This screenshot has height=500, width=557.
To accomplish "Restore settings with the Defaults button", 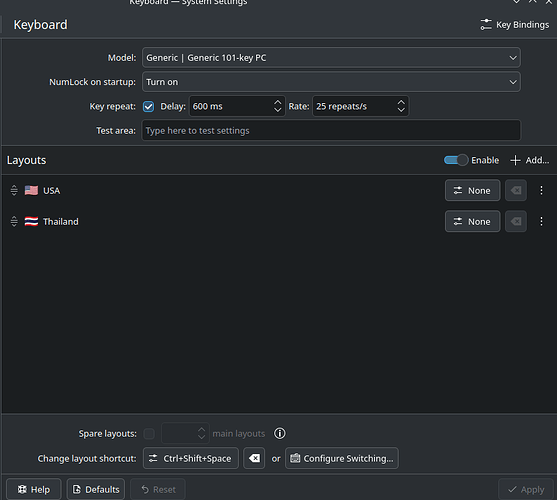I will [x=96, y=489].
